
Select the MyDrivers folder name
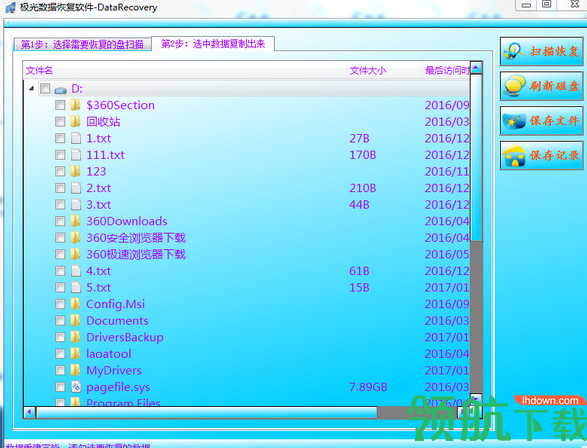pos(114,371)
